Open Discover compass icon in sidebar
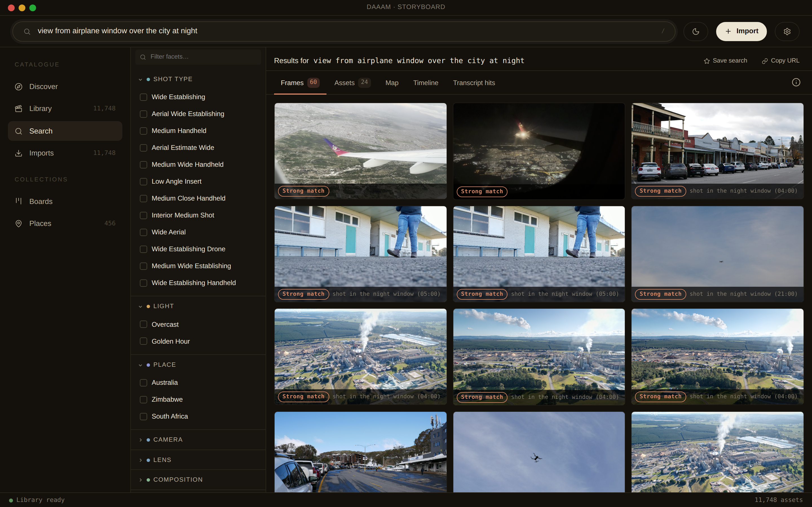Screen dimensions: 812x507 point(19,87)
